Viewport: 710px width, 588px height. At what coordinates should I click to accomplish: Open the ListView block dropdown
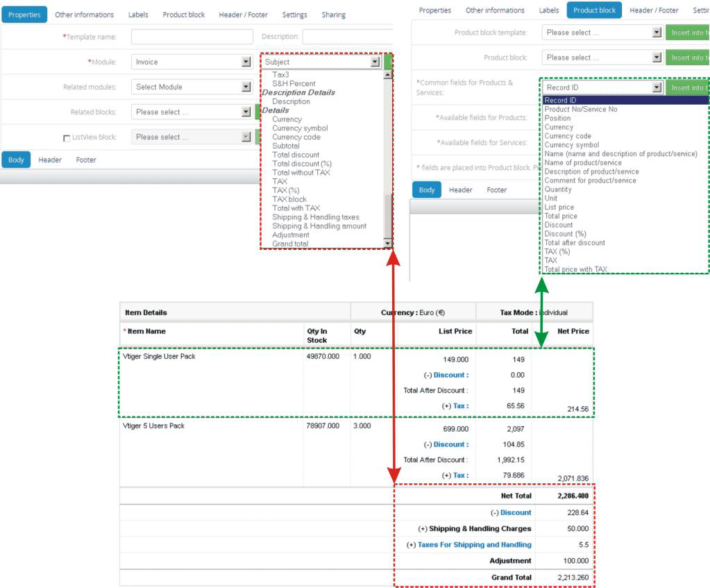tap(192, 136)
